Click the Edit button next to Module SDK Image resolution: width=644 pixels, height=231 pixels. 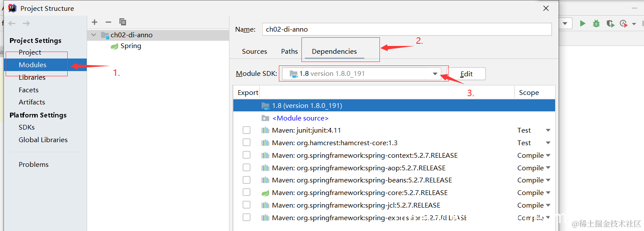click(466, 74)
